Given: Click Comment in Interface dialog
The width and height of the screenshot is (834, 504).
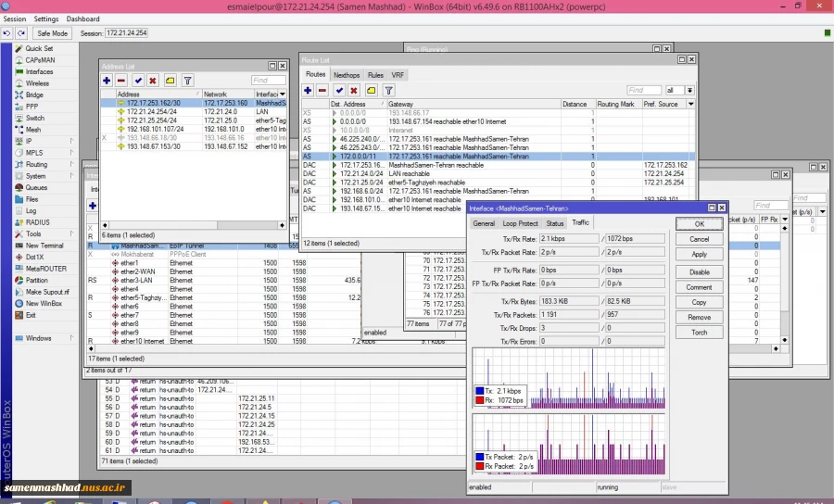Looking at the screenshot, I should pos(700,287).
